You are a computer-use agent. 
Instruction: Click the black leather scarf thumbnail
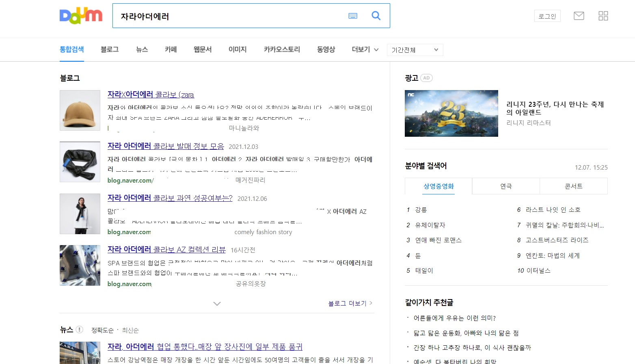pos(80,162)
